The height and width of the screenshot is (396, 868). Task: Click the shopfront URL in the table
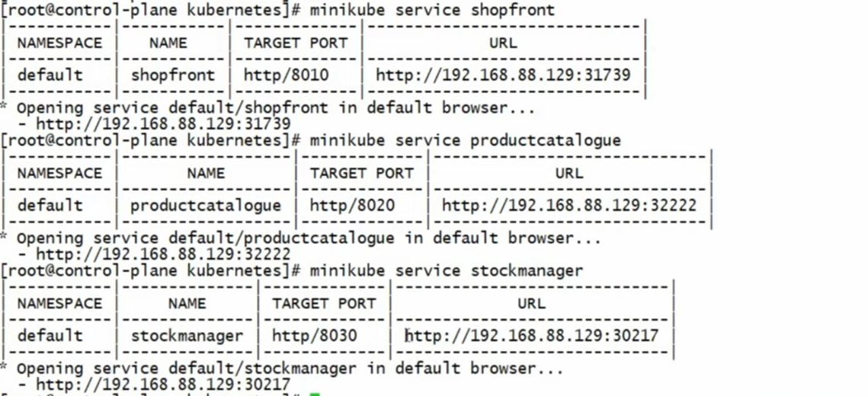(x=503, y=75)
